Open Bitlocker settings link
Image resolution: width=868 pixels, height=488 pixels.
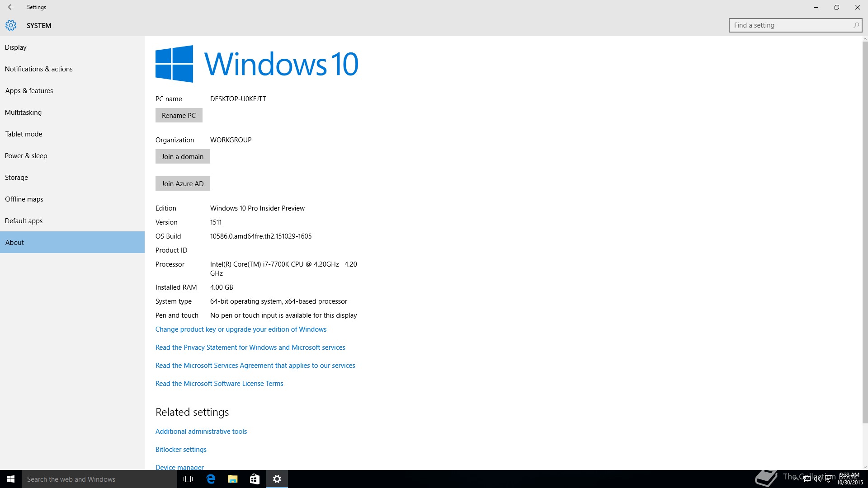(x=181, y=450)
